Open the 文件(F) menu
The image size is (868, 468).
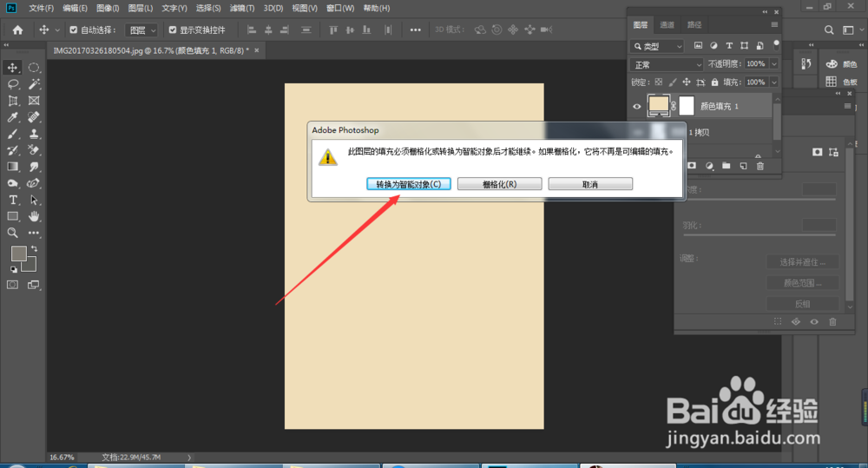(42, 9)
